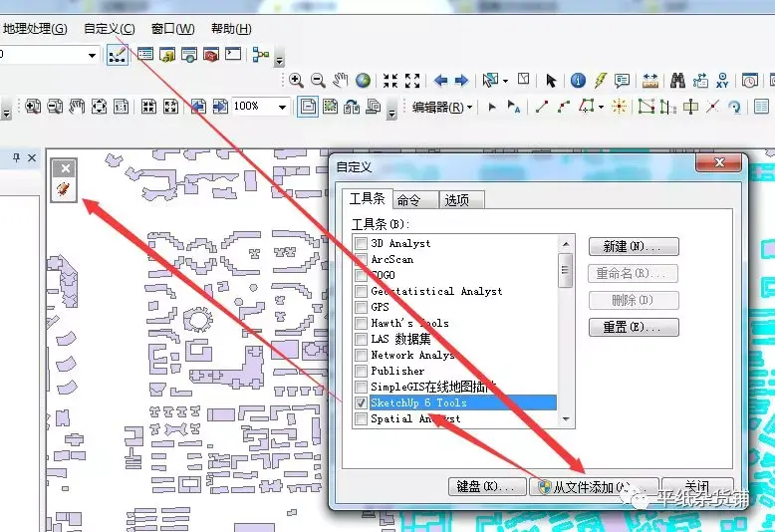775x532 pixels.
Task: Open the 编辑器(R) editor dropdown menu
Action: [442, 107]
